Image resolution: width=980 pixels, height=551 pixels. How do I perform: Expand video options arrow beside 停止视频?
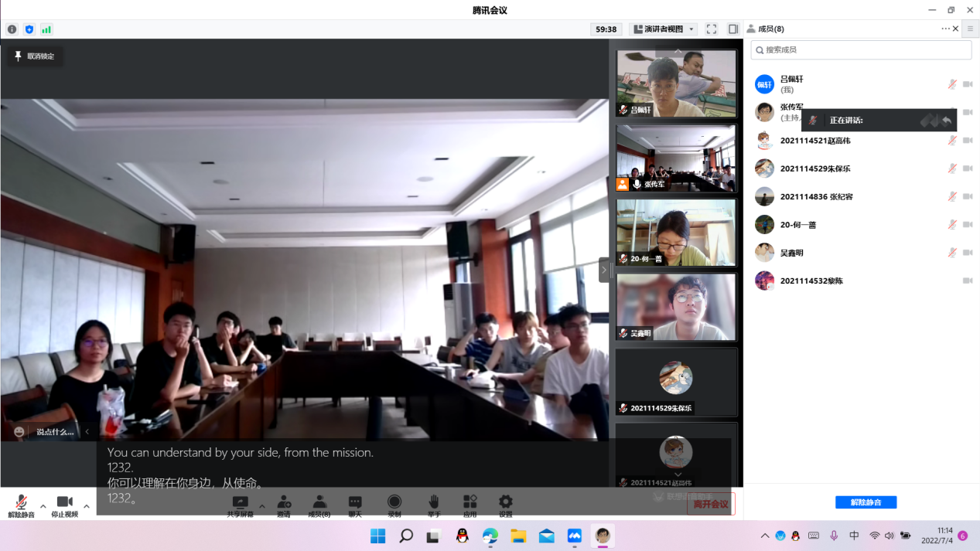[x=87, y=507]
